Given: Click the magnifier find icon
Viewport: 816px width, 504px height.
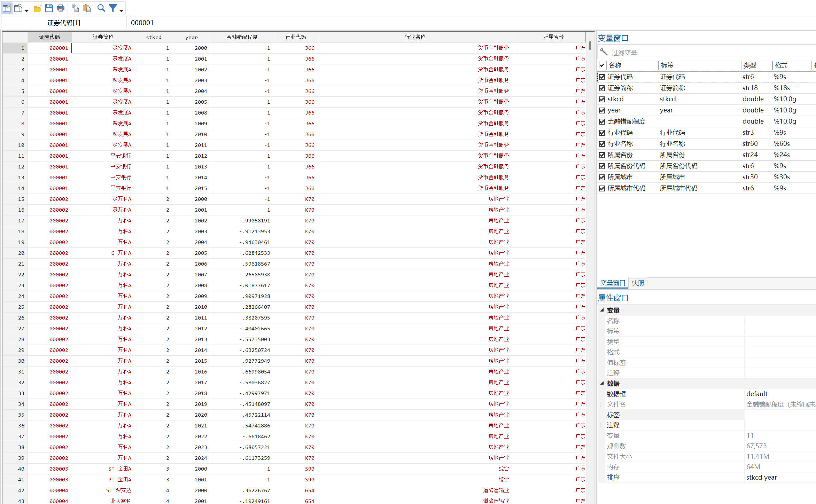Looking at the screenshot, I should (101, 8).
